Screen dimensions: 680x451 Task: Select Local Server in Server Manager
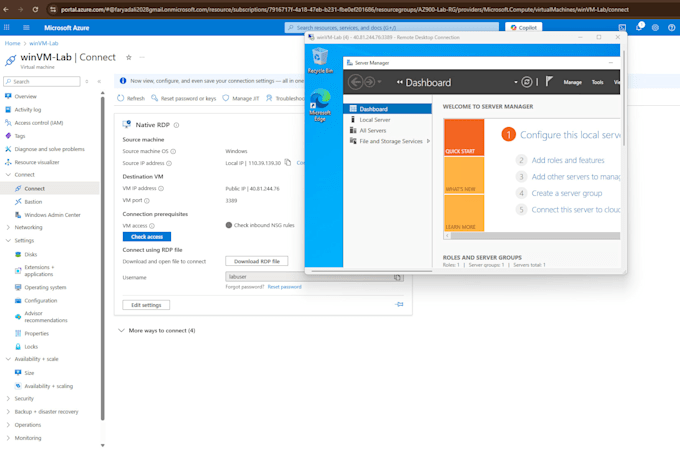click(375, 120)
